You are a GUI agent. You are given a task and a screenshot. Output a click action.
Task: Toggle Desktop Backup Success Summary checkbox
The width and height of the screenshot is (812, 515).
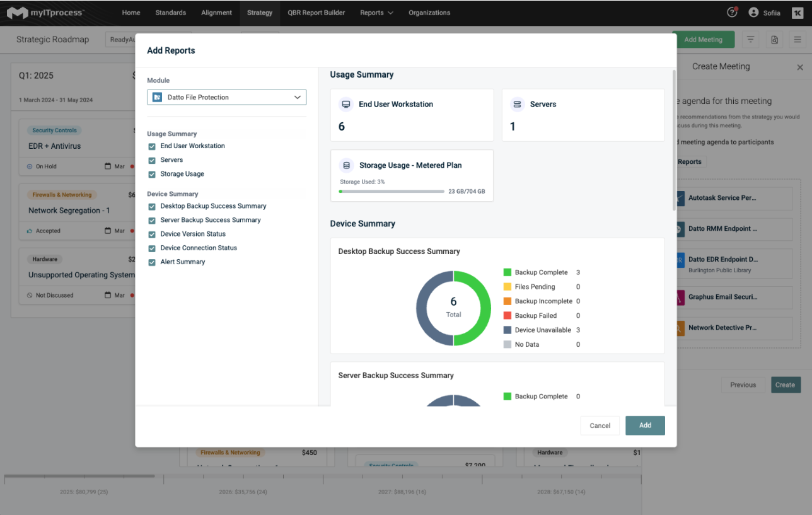[x=151, y=206]
